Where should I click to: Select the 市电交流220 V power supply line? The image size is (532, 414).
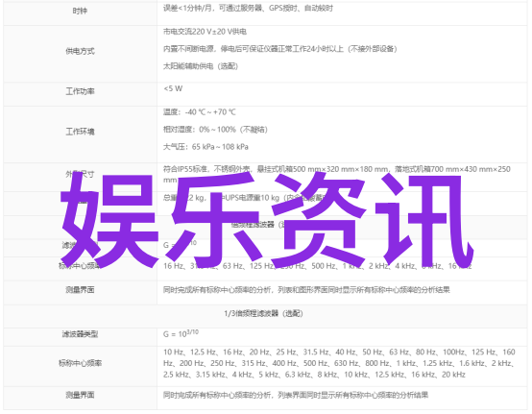pos(205,32)
